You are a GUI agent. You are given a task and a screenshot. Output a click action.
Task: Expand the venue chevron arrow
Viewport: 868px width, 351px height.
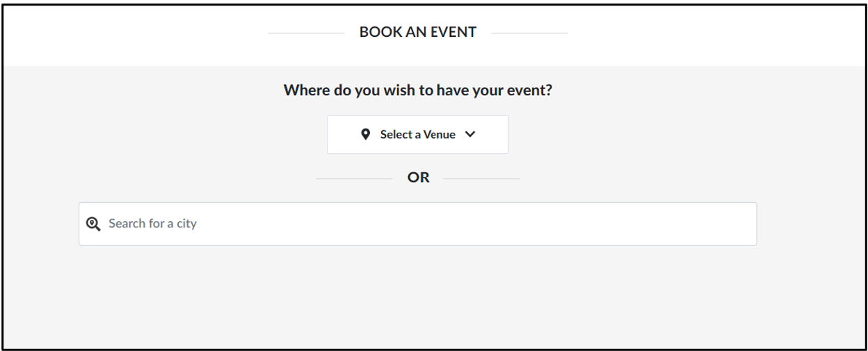point(469,135)
